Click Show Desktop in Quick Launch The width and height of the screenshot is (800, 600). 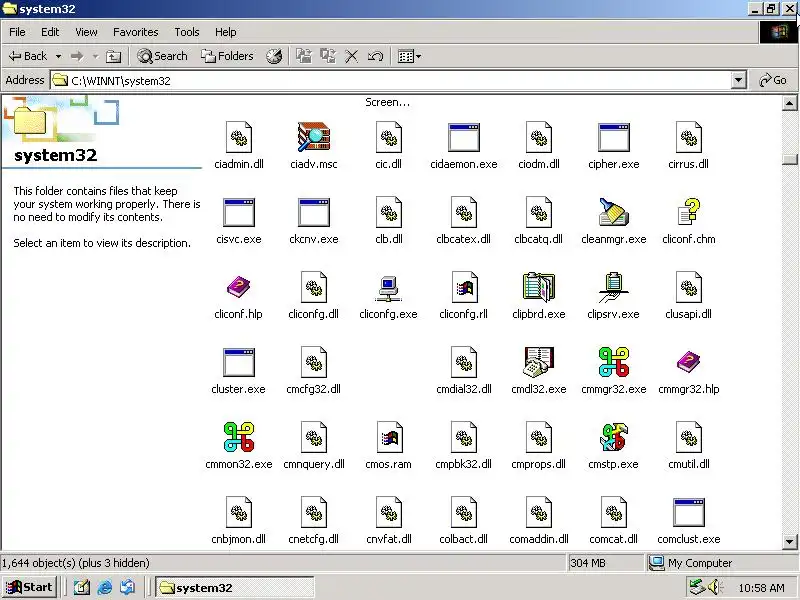click(82, 588)
